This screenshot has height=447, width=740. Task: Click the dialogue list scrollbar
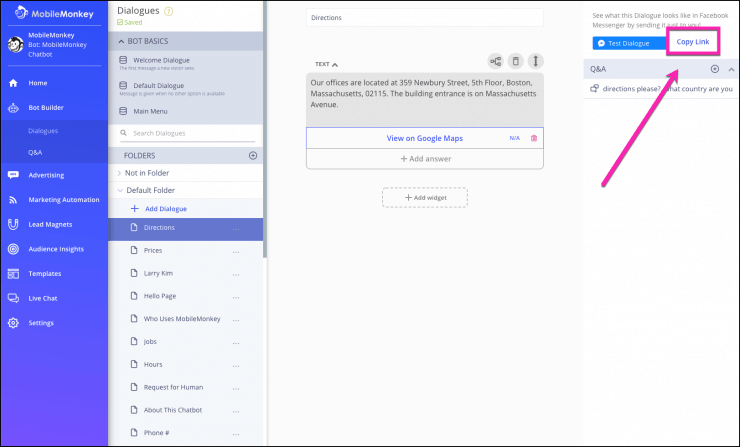(265, 130)
